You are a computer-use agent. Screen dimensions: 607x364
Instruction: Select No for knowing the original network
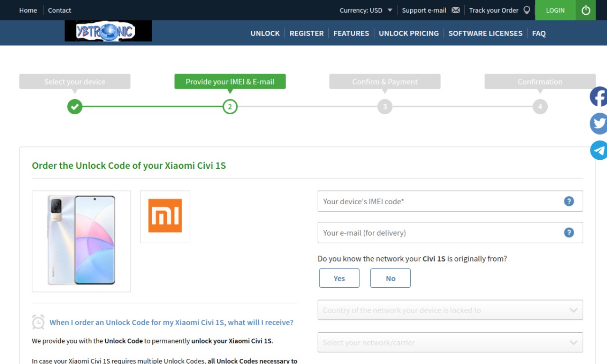pos(390,278)
